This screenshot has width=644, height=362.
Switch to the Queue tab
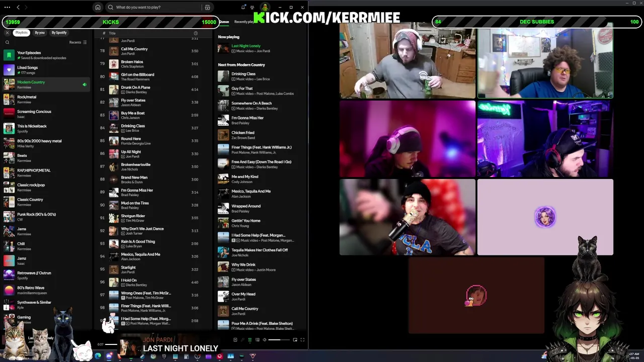(x=224, y=22)
